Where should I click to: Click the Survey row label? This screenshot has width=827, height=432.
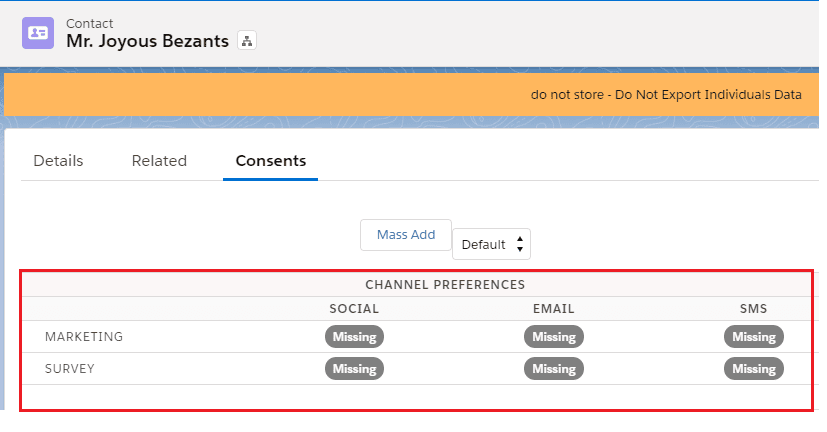[x=70, y=369]
